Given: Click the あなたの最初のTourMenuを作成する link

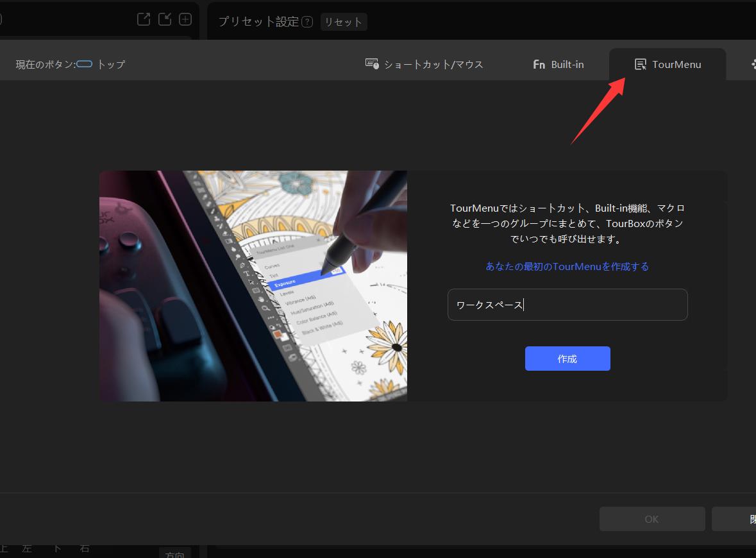Looking at the screenshot, I should coord(567,266).
